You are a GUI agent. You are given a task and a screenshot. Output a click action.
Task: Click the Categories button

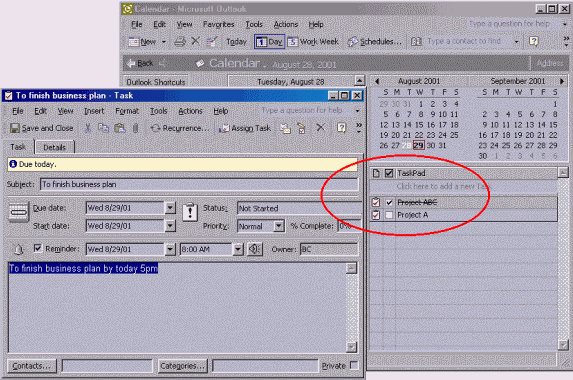183,365
